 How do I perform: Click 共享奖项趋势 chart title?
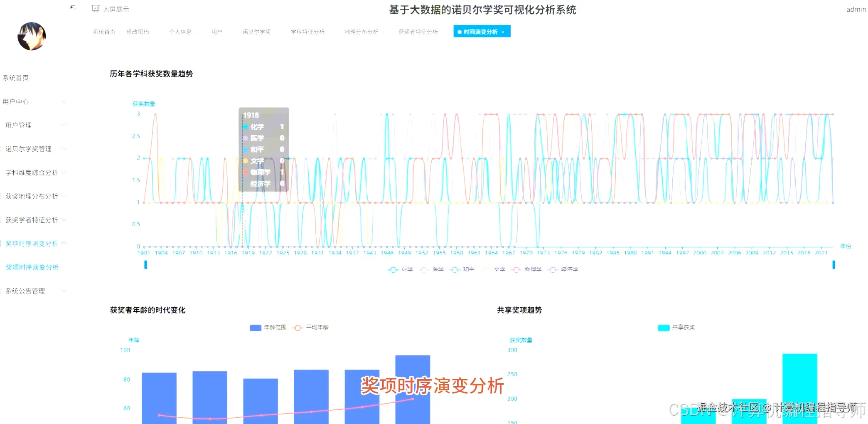[519, 310]
